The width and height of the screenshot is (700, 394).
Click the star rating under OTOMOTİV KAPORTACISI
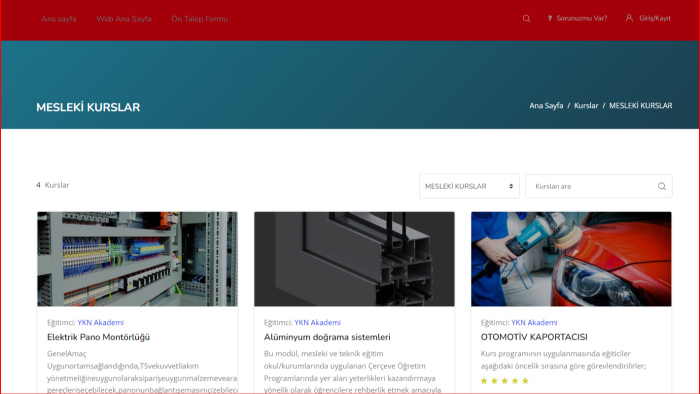pyautogui.click(x=504, y=381)
